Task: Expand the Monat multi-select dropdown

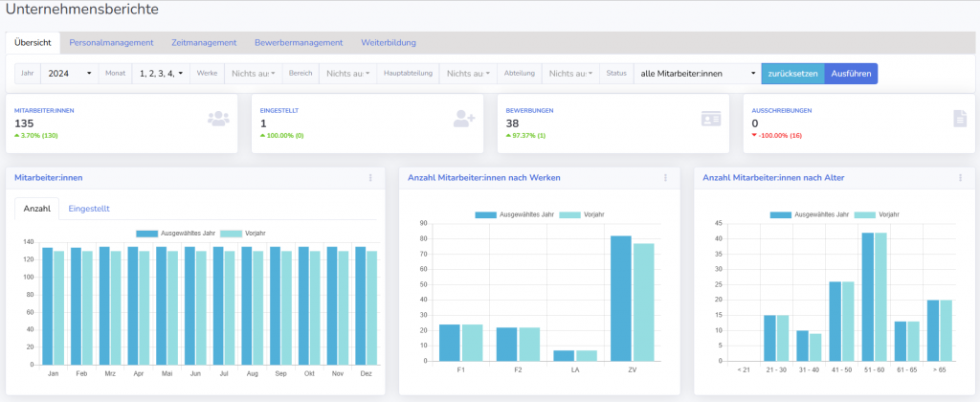Action: pyautogui.click(x=159, y=74)
